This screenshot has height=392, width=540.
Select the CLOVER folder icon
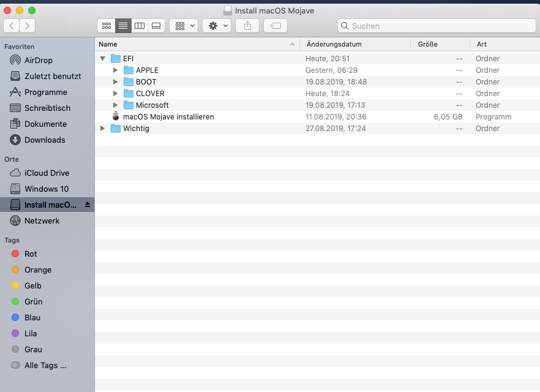(129, 93)
